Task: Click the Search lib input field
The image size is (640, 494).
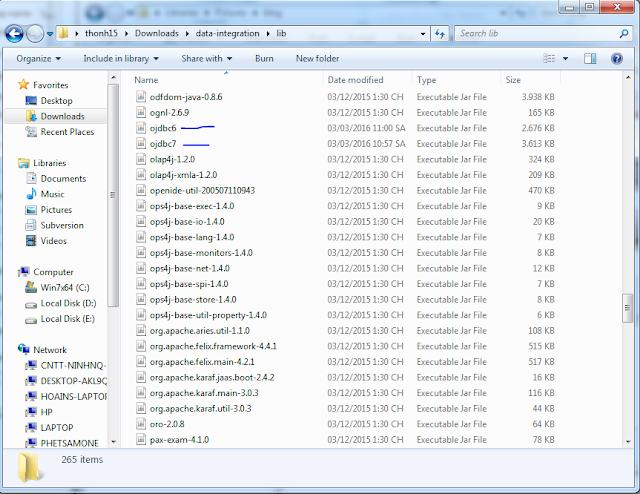Action: point(535,33)
